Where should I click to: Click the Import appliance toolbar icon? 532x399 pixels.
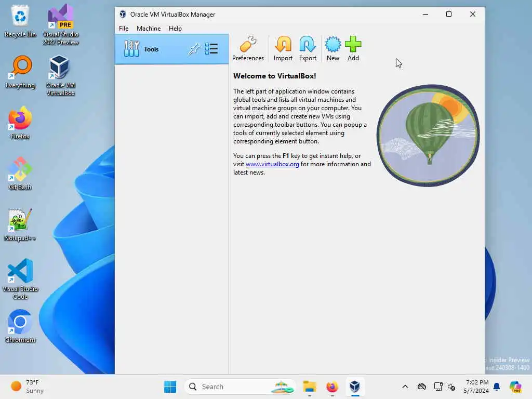pos(283,49)
